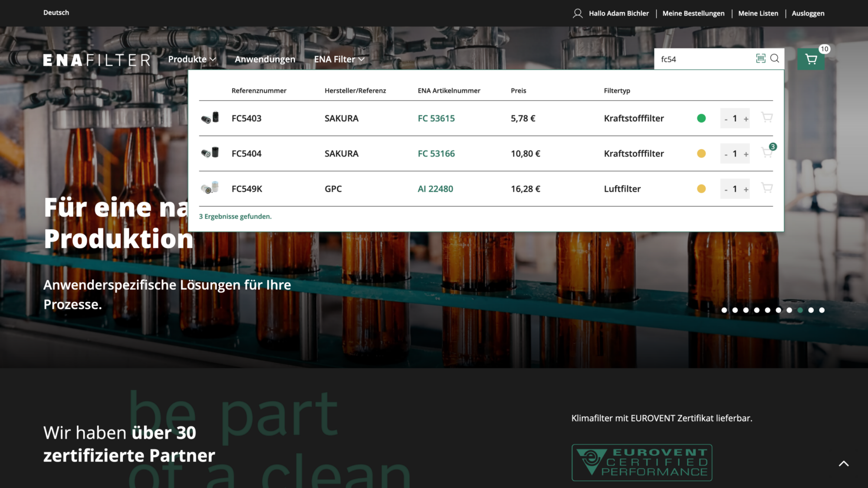This screenshot has height=488, width=868.
Task: Increase quantity for FC5404 with the plus stepper
Action: [x=746, y=153]
